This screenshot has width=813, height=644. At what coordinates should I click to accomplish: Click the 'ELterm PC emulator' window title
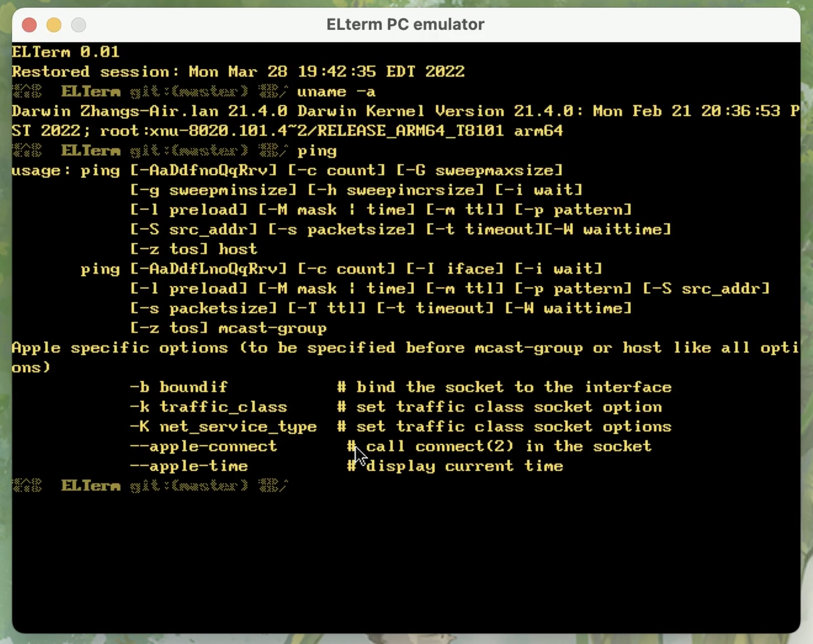(x=406, y=25)
